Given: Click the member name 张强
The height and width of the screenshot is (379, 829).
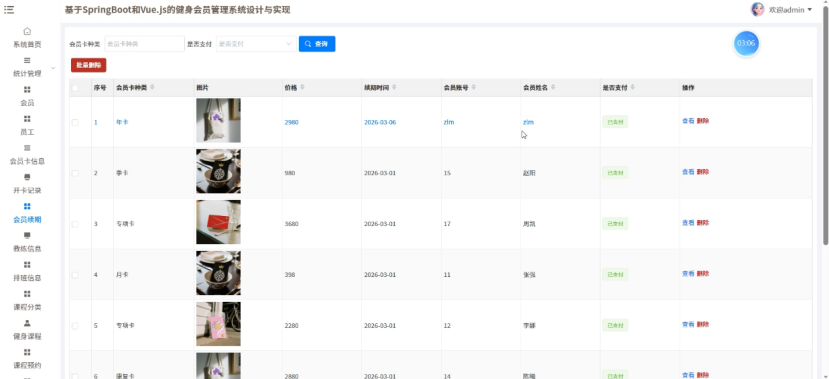Looking at the screenshot, I should click(x=529, y=275).
